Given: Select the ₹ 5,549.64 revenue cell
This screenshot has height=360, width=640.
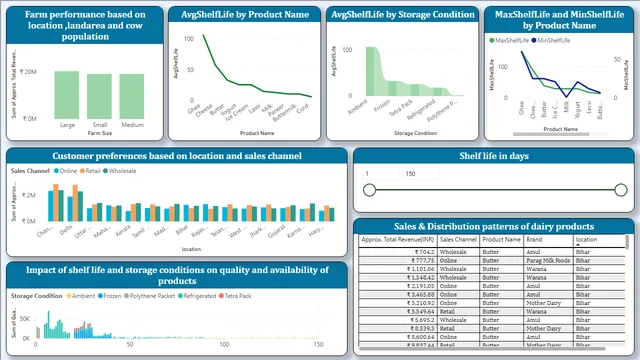Looking at the screenshot, I should [x=398, y=311].
